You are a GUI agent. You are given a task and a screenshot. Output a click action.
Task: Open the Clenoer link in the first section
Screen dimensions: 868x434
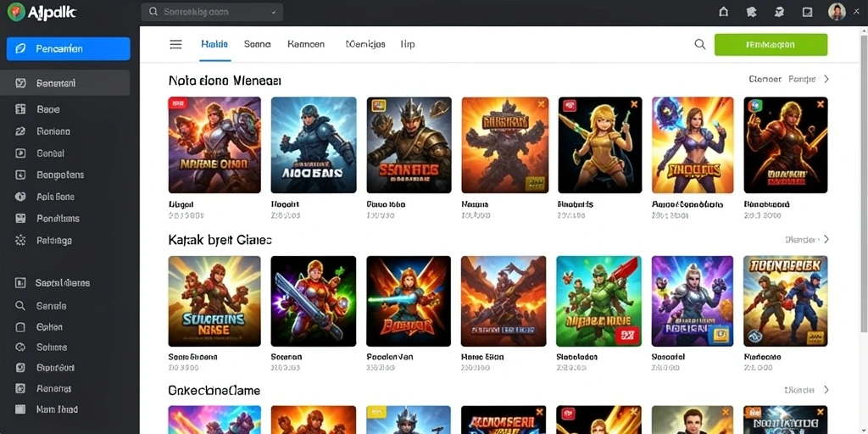(765, 79)
